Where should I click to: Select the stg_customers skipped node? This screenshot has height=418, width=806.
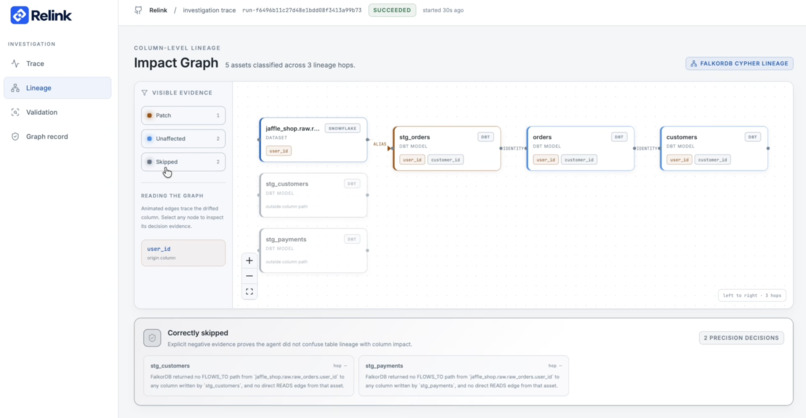coord(313,195)
